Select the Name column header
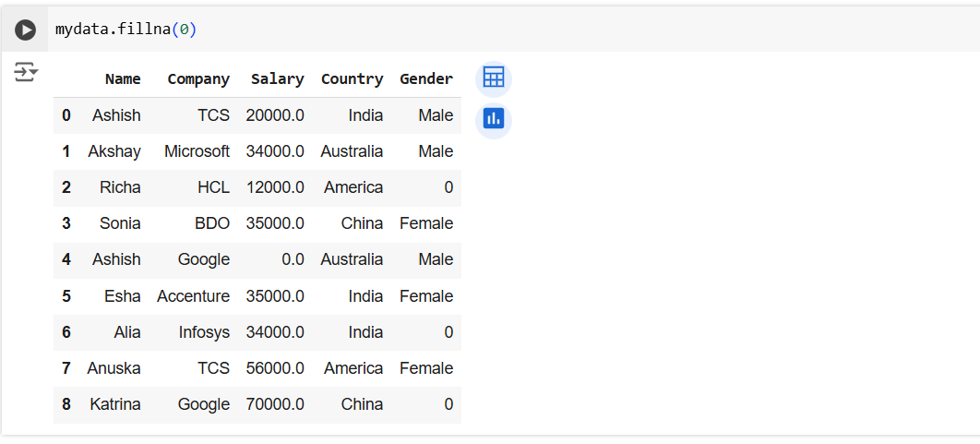The image size is (980, 444). 123,79
